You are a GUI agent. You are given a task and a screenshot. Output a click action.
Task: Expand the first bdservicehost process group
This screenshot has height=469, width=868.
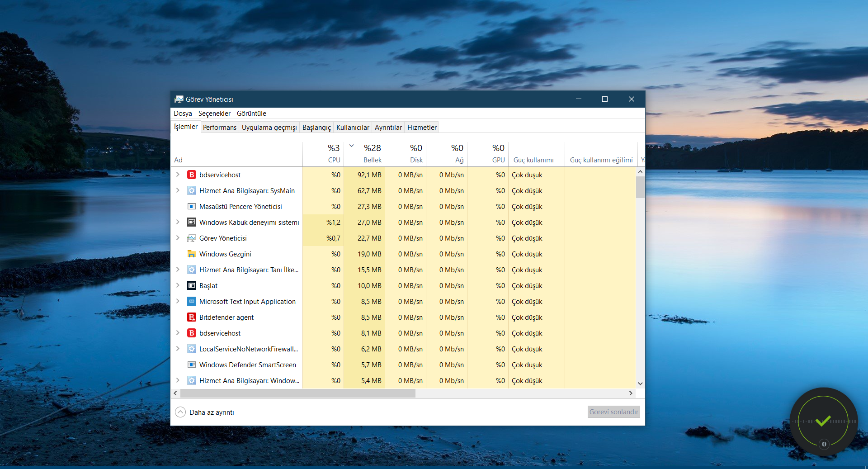point(178,175)
